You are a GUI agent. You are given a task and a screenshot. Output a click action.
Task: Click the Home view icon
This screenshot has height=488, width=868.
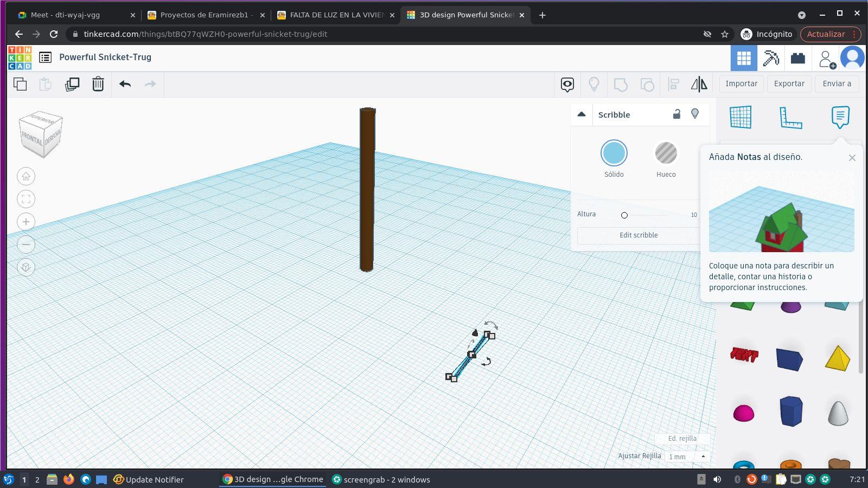point(26,176)
